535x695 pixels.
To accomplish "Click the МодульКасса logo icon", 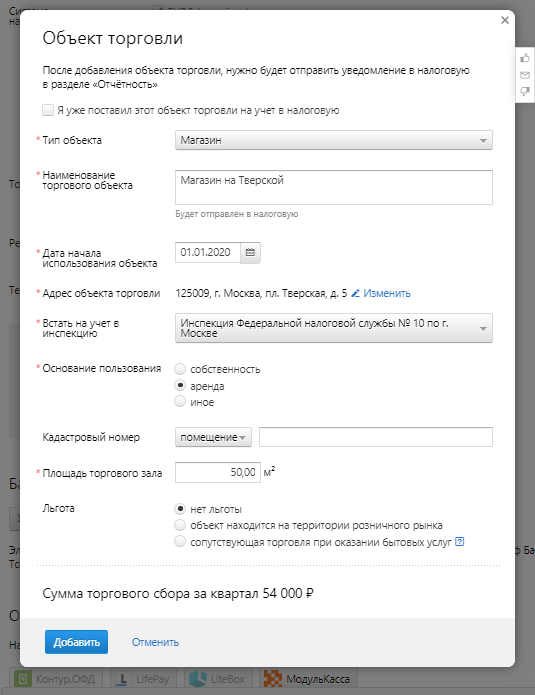I will click(273, 679).
